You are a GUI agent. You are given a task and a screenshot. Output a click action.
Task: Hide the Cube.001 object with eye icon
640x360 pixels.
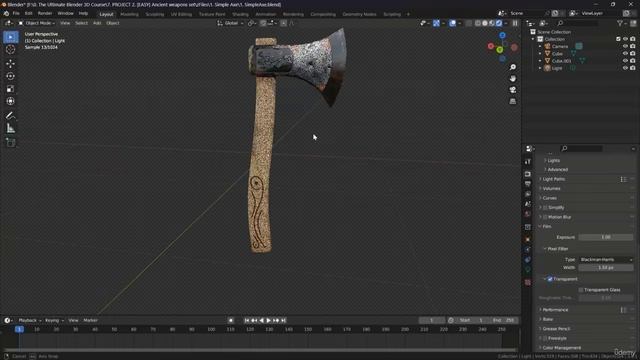pyautogui.click(x=625, y=61)
